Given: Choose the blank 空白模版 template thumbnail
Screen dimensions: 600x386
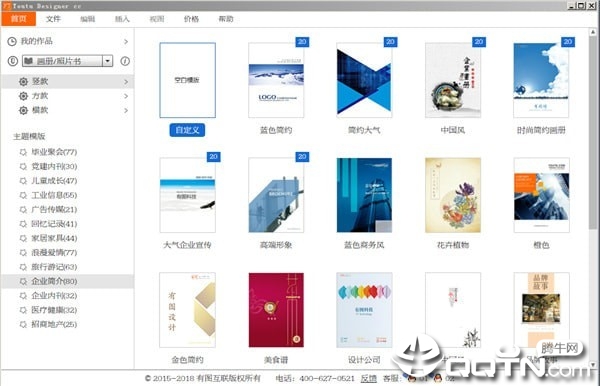Looking at the screenshot, I should [x=188, y=80].
